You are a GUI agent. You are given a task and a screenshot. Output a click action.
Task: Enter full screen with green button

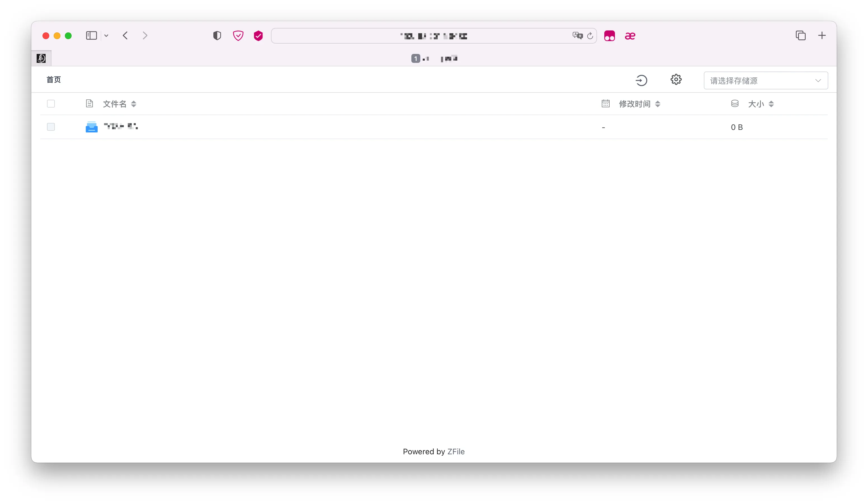tap(68, 36)
